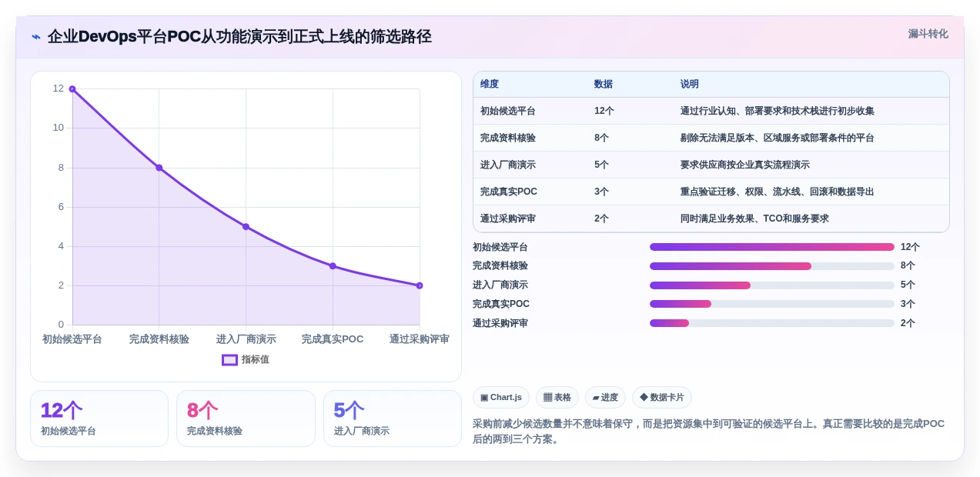The image size is (980, 477).
Task: Toggle the 指标值 legend swatch
Action: click(x=229, y=359)
